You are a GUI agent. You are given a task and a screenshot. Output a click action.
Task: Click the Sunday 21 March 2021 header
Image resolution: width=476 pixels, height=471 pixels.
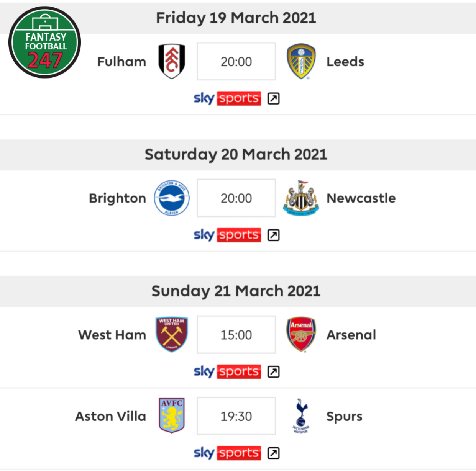[x=236, y=291]
